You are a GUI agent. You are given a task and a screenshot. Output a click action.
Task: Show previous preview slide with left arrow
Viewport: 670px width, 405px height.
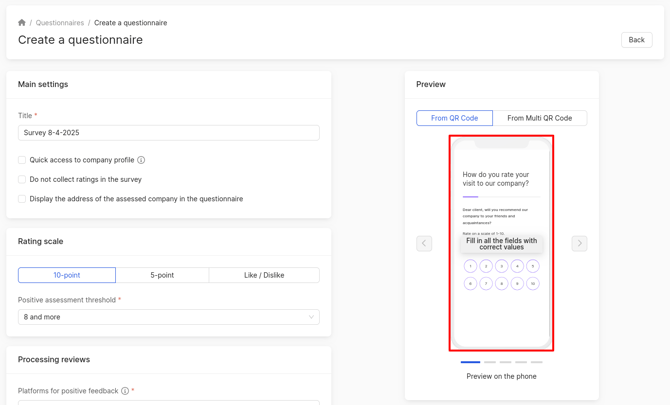pos(424,243)
